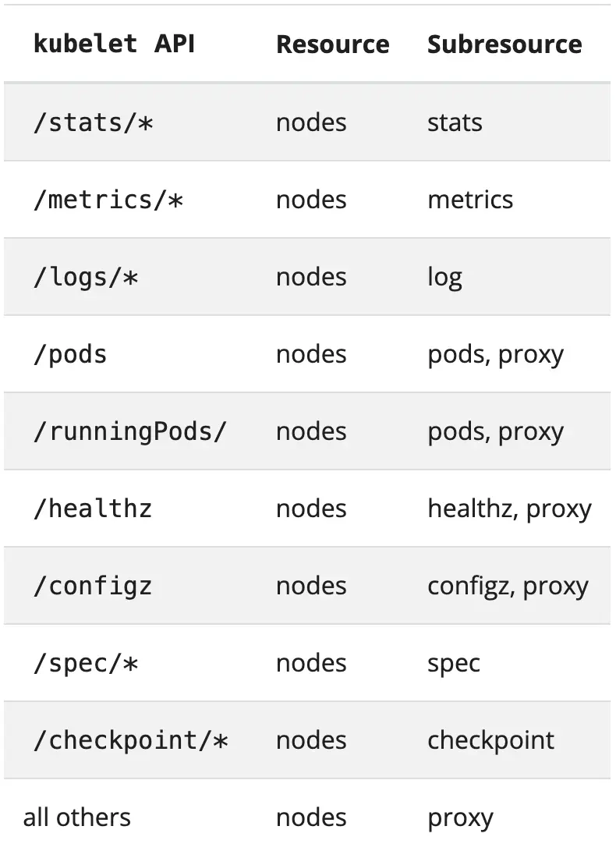The height and width of the screenshot is (858, 616).
Task: Click the 'configz, proxy' subresource cell
Action: pyautogui.click(x=508, y=587)
